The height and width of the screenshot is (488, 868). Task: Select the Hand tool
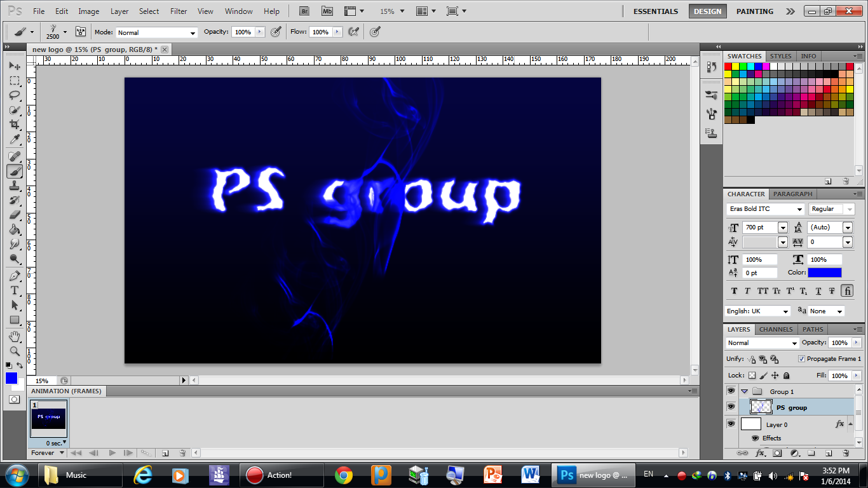14,335
